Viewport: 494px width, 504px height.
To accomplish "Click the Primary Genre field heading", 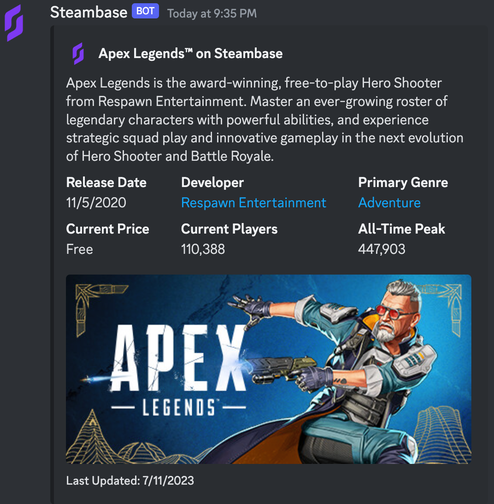I will coord(403,182).
